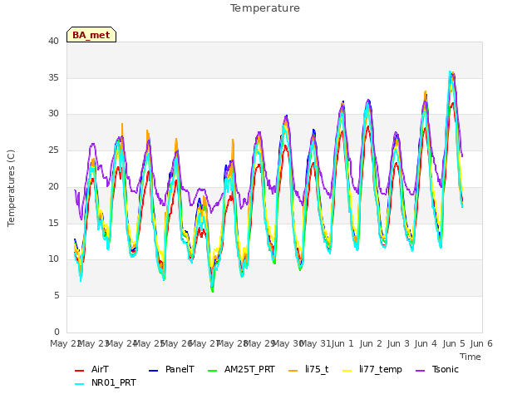Click the blue PanelT legend swatch

coord(153,371)
